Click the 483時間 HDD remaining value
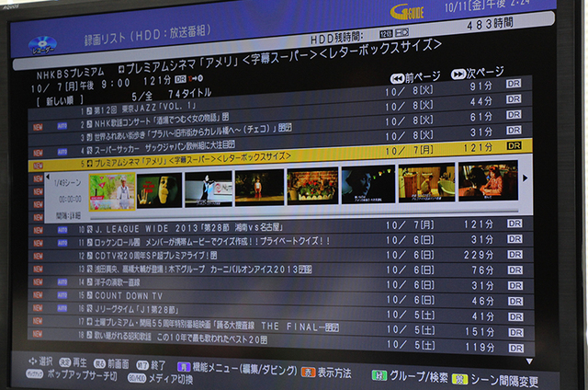The height and width of the screenshot is (390, 588). pos(490,24)
